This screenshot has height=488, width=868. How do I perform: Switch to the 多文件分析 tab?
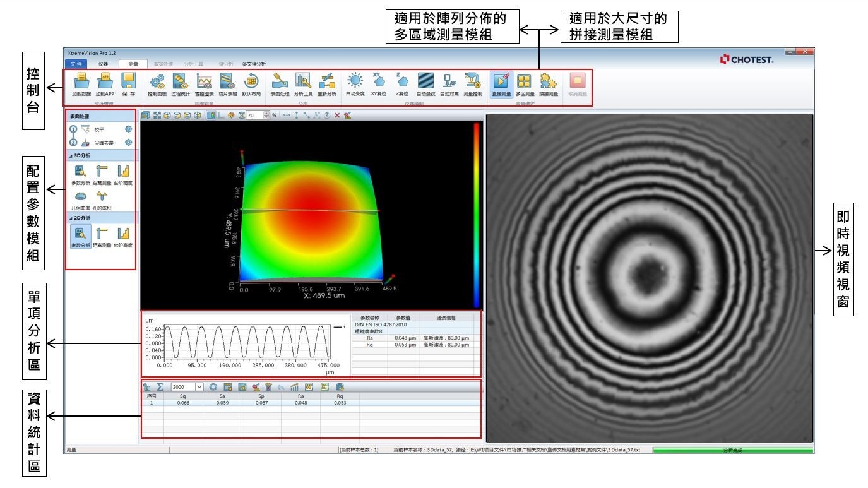[254, 64]
